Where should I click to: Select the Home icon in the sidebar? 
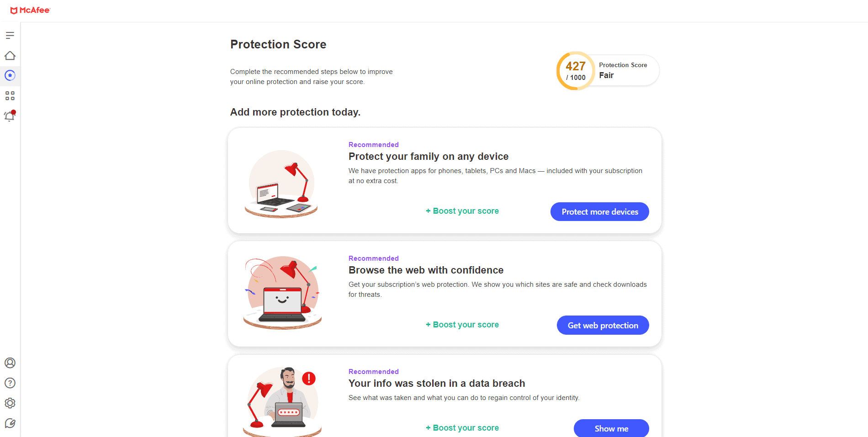[x=10, y=55]
